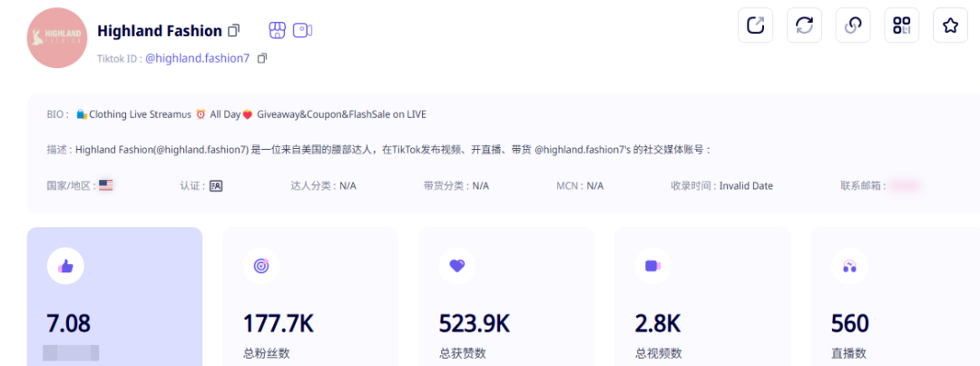Refresh the influencer data
The image size is (980, 366).
[x=804, y=25]
